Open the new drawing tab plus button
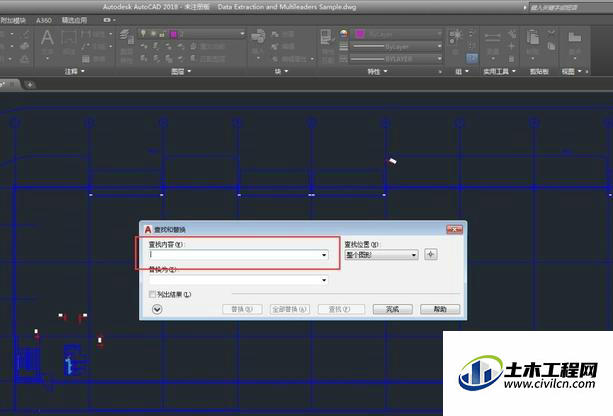The width and height of the screenshot is (613, 416). click(30, 84)
